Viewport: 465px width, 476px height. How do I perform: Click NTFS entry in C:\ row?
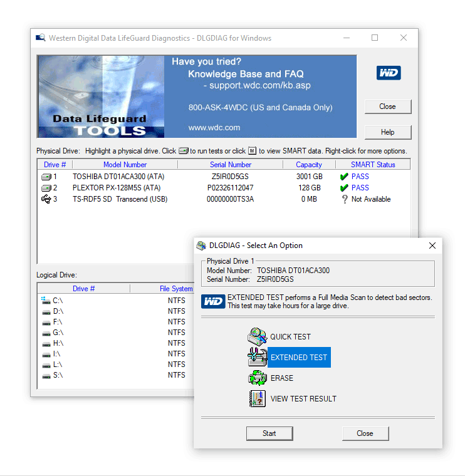[x=177, y=301]
